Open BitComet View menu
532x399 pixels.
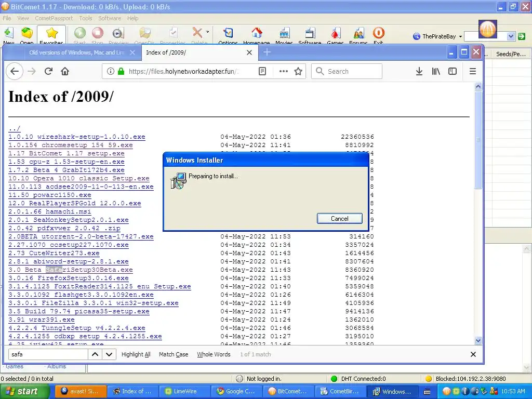[x=23, y=18]
